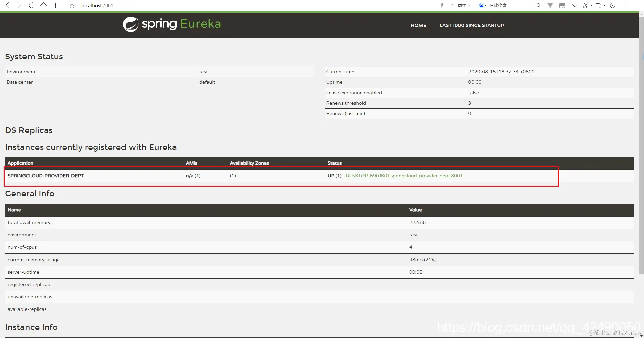Toggle night mode moon icon
The width and height of the screenshot is (644, 338).
pos(612,5)
